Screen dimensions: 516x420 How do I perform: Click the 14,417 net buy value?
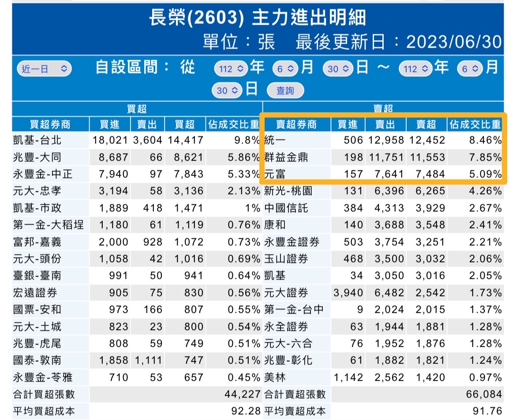point(186,140)
